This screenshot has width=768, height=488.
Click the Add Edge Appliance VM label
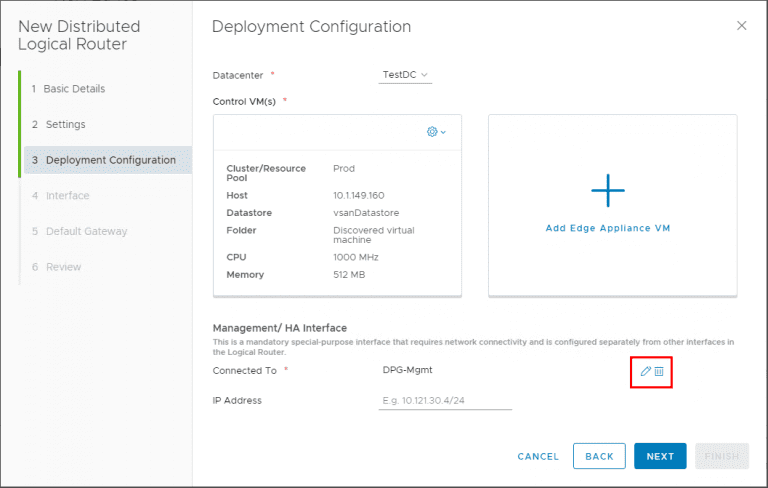tap(607, 228)
